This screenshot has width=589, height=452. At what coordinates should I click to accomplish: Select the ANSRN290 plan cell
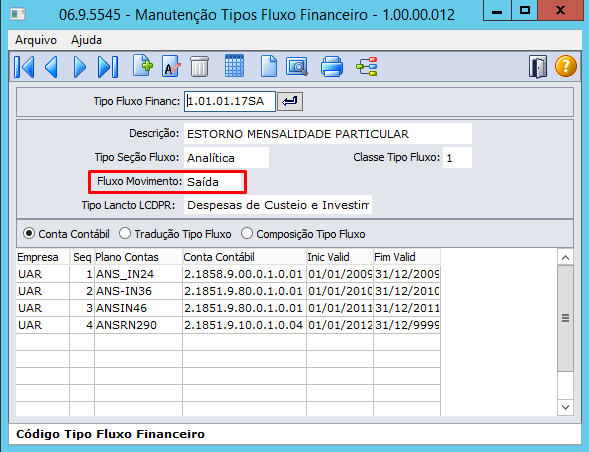tap(138, 325)
